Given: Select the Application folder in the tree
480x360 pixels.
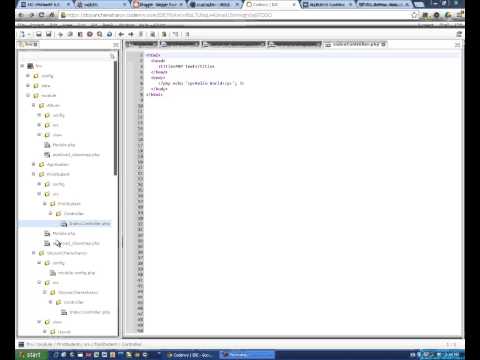Looking at the screenshot, I should point(58,164).
